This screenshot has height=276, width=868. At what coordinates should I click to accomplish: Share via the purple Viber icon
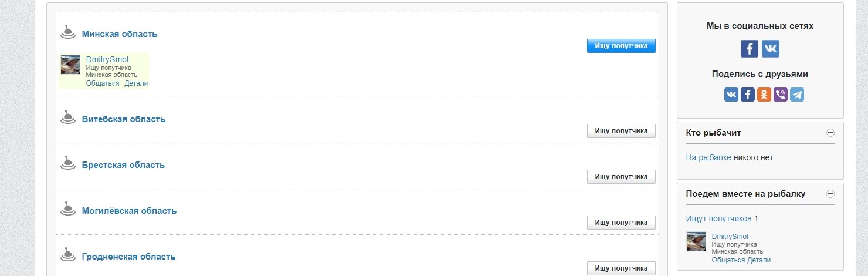tap(781, 95)
